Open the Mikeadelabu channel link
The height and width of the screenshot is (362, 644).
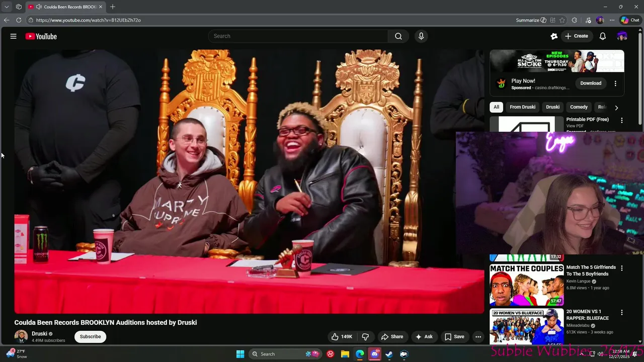point(579,326)
